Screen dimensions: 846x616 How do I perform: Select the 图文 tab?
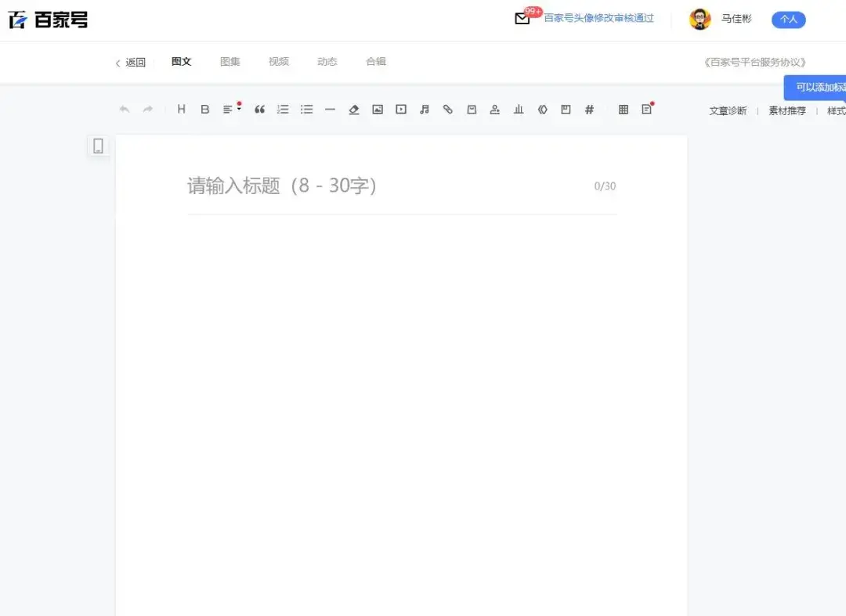click(181, 61)
